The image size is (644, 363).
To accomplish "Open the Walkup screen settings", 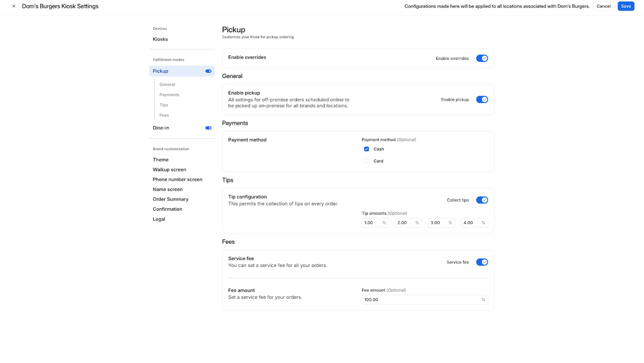I will pyautogui.click(x=169, y=170).
